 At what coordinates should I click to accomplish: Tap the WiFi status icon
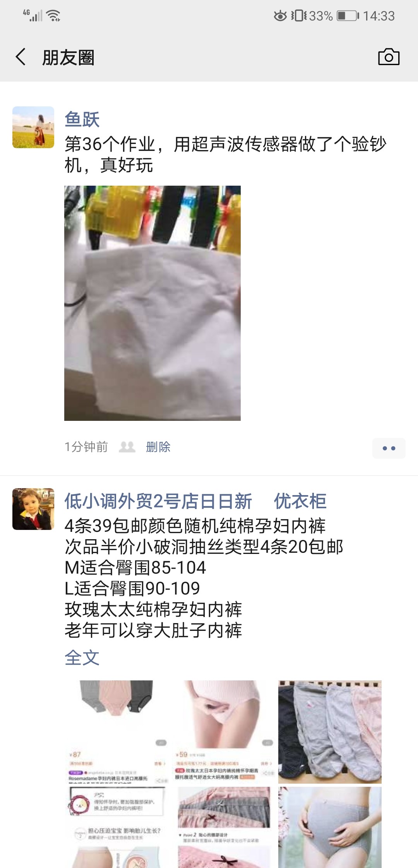pos(53,15)
